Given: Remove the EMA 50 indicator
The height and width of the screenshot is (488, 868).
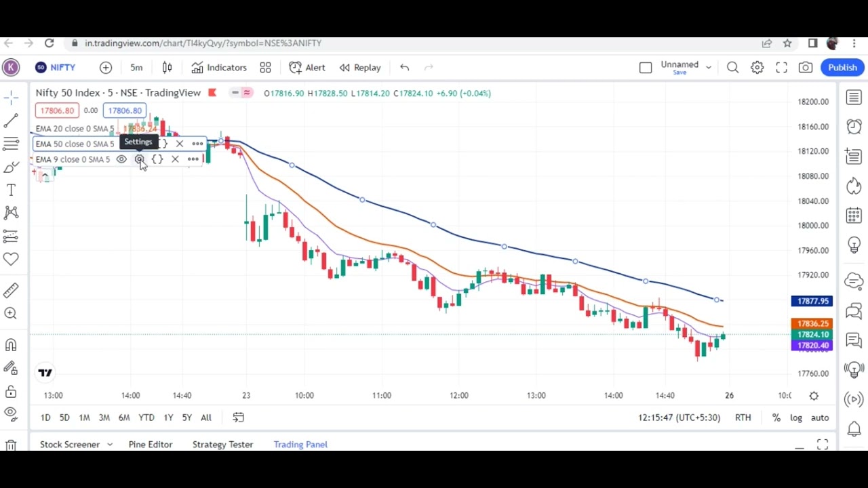Looking at the screenshot, I should [x=180, y=144].
